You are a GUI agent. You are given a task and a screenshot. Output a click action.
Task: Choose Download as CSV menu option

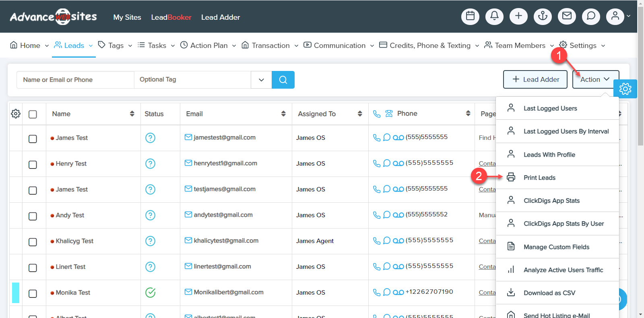tap(549, 293)
